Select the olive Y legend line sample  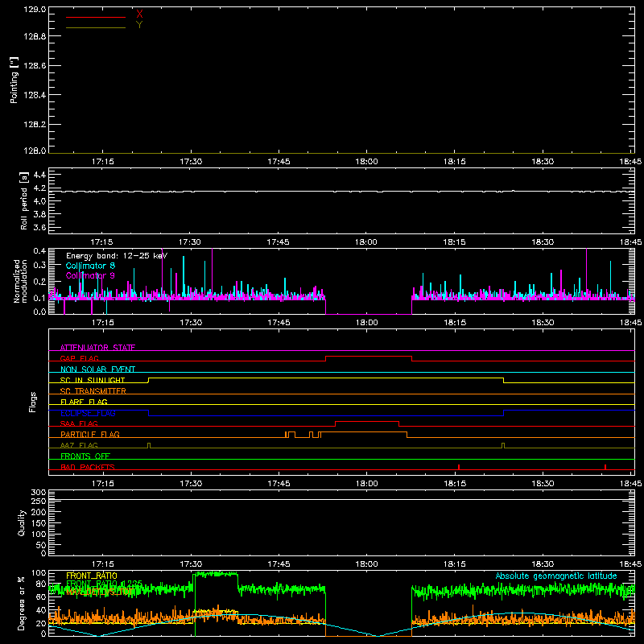point(96,28)
